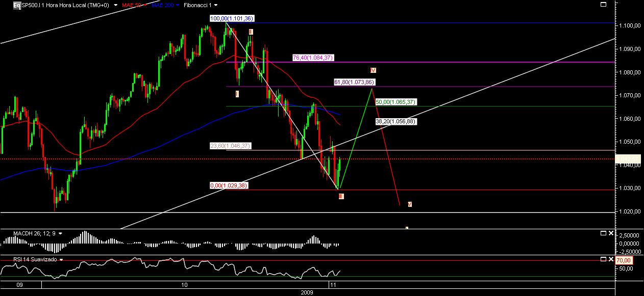Maximize the main price chart panel
The image size is (644, 296).
point(603,5)
